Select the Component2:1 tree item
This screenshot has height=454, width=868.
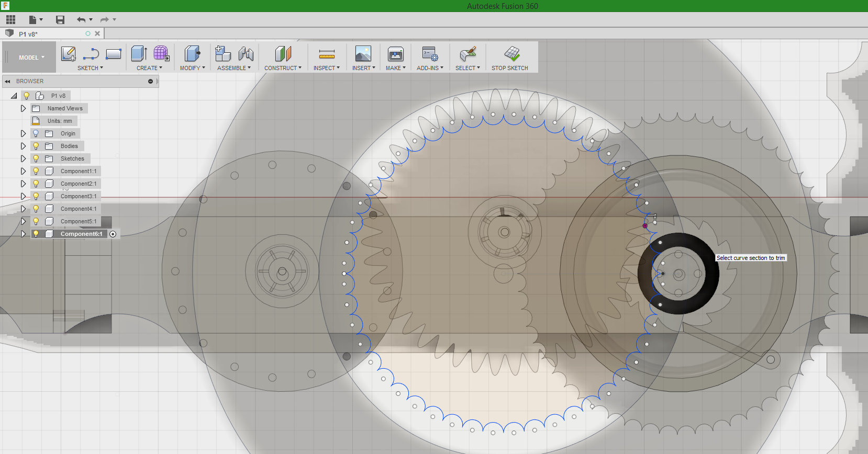pyautogui.click(x=79, y=184)
